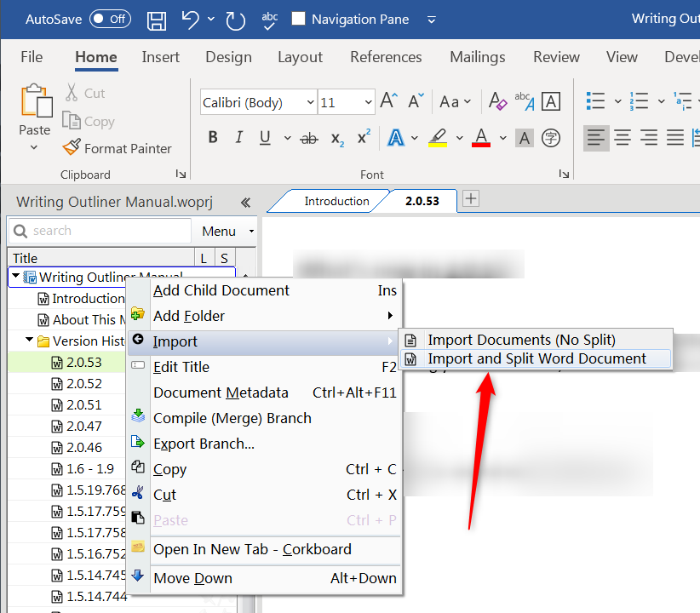Select document 2.0.52 in tree
This screenshot has width=700, height=613.
[x=77, y=383]
